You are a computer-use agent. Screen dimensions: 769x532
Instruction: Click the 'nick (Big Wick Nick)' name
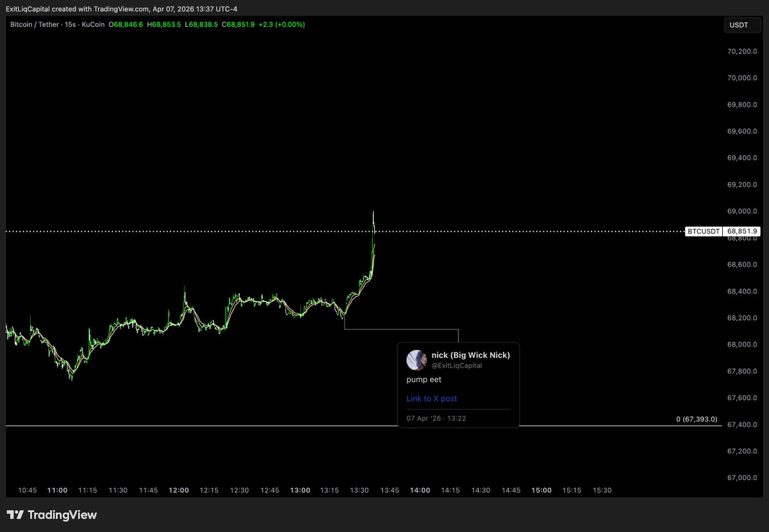470,355
